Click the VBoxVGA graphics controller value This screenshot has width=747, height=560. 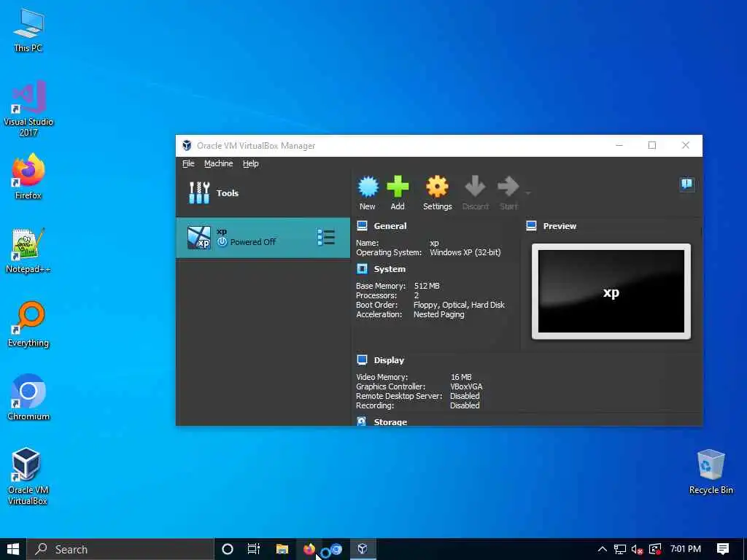click(466, 386)
